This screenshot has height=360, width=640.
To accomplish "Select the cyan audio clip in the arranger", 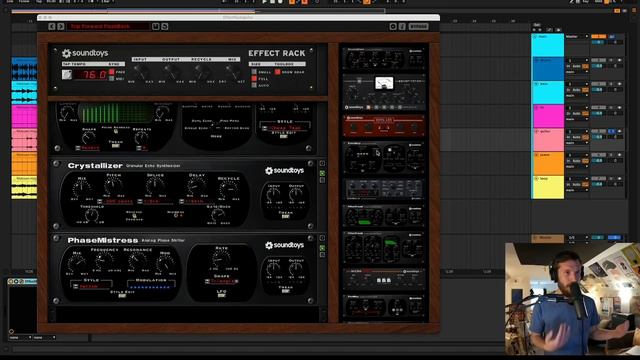I will [x=24, y=92].
